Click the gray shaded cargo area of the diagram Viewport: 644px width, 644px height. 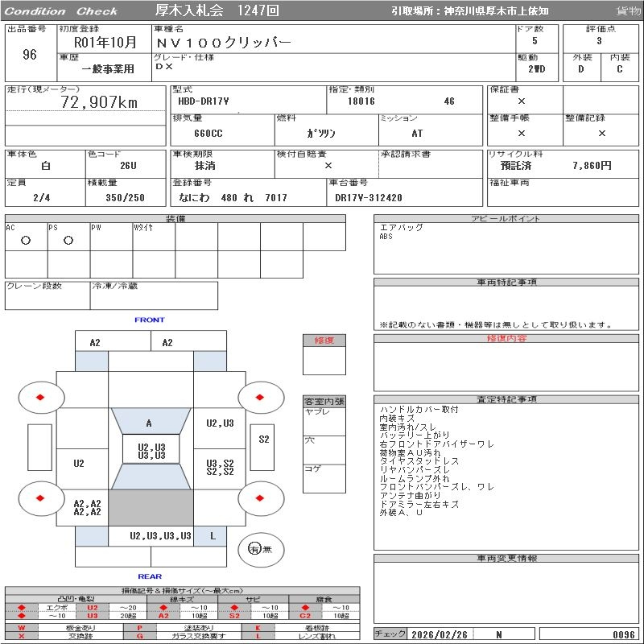[x=151, y=507]
